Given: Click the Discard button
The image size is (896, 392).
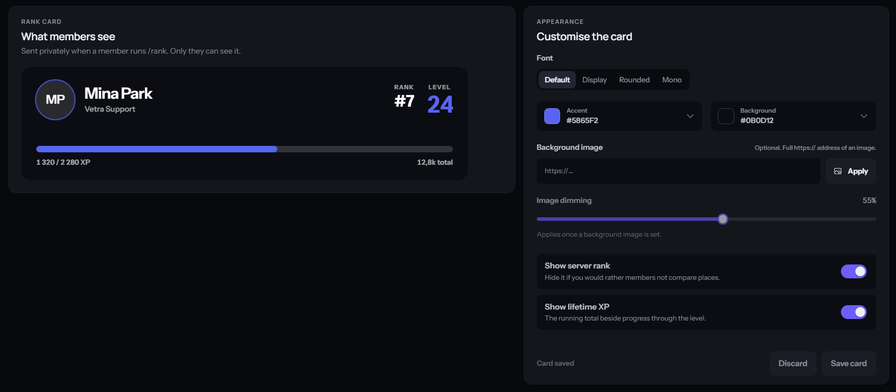Looking at the screenshot, I should click(793, 363).
